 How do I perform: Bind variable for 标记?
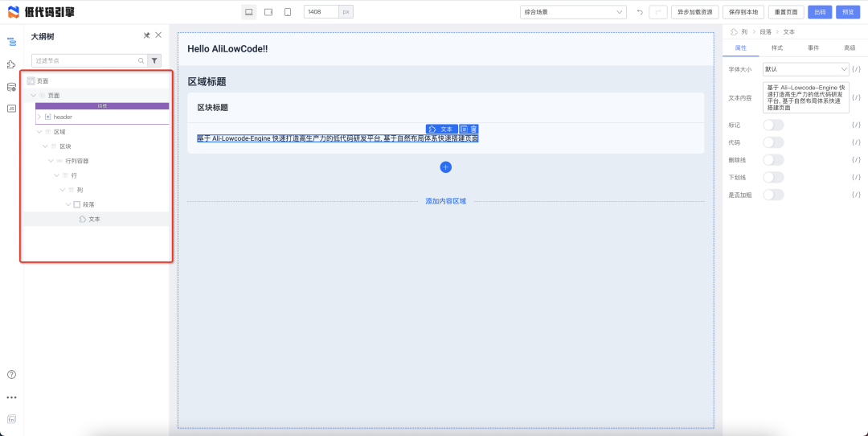tap(857, 125)
